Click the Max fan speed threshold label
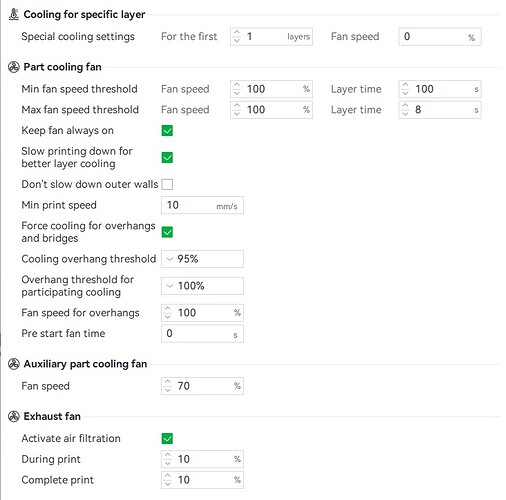 80,110
